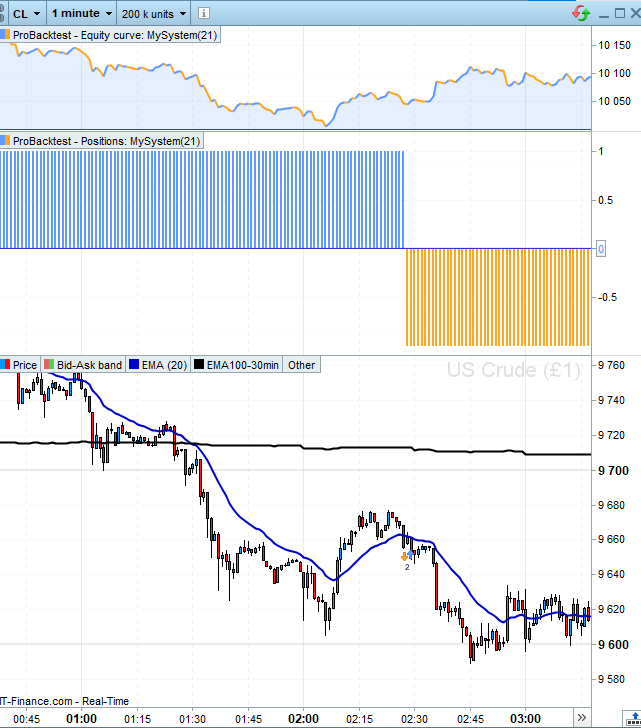
Task: Open the Price indicator label
Action: pos(20,365)
